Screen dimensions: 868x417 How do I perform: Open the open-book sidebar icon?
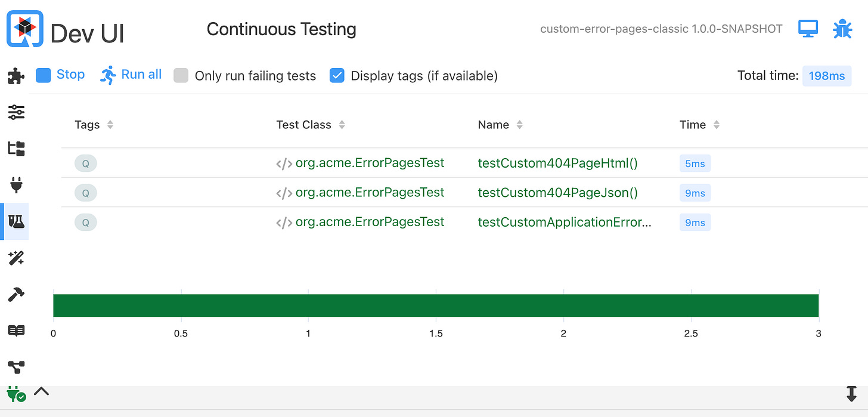(x=16, y=330)
